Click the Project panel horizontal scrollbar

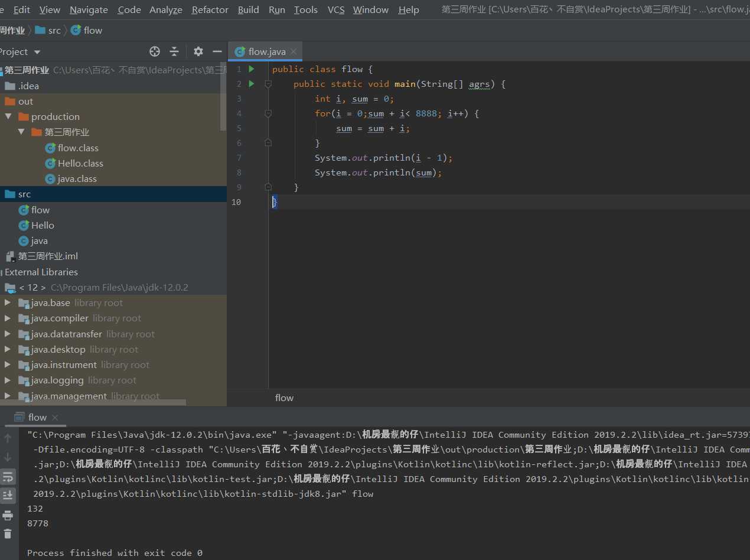[93, 403]
